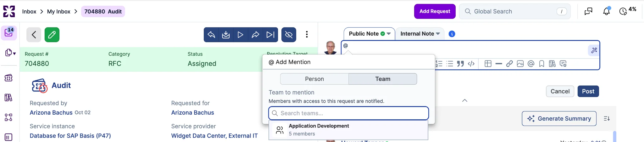Post the note
This screenshot has height=142, width=644.
click(x=588, y=91)
